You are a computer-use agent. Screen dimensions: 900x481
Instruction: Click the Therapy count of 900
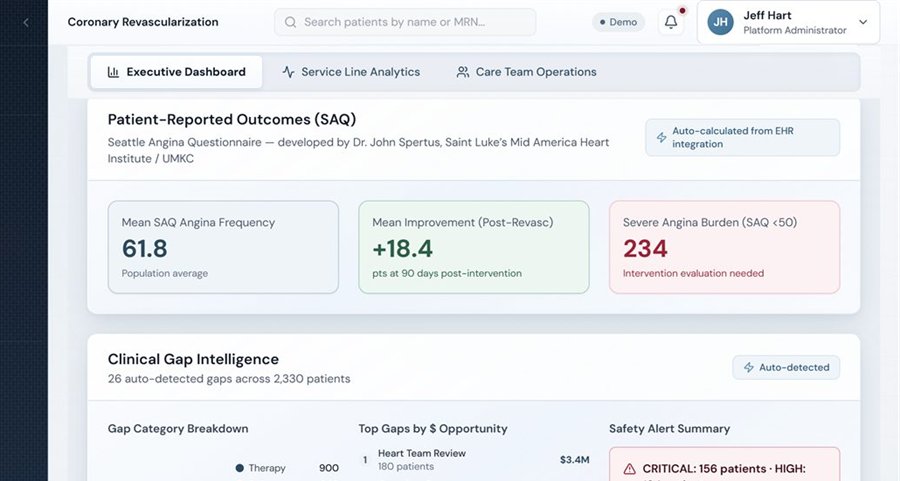329,468
